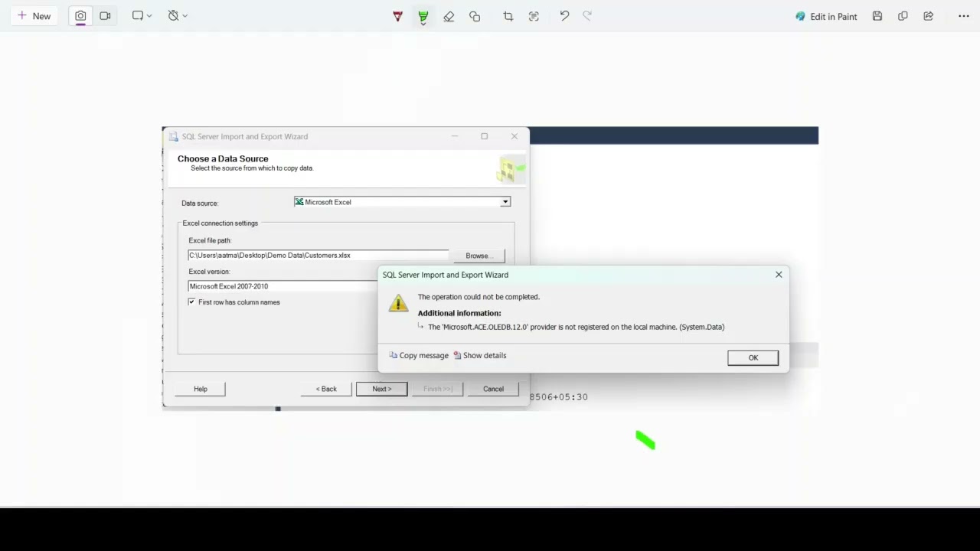
Task: Open the snip delay timer dropdown
Action: [x=178, y=16]
